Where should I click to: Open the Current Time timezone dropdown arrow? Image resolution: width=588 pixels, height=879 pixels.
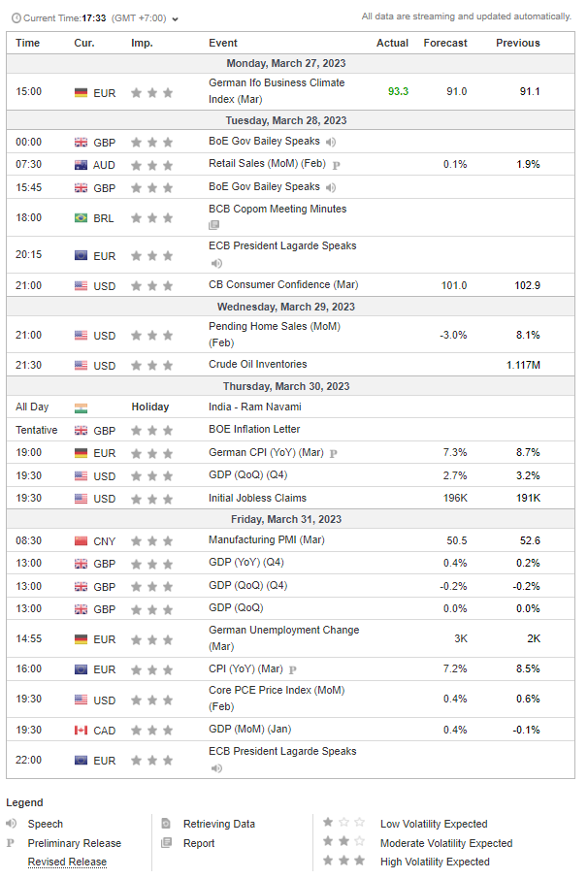tap(175, 18)
